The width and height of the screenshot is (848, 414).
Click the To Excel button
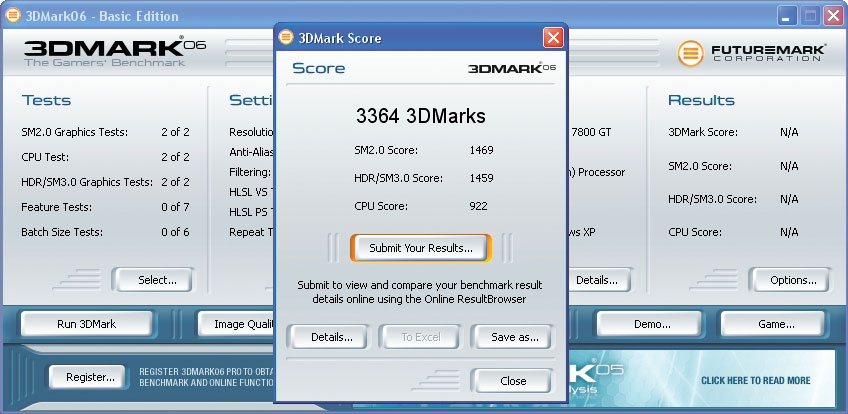[x=421, y=337]
